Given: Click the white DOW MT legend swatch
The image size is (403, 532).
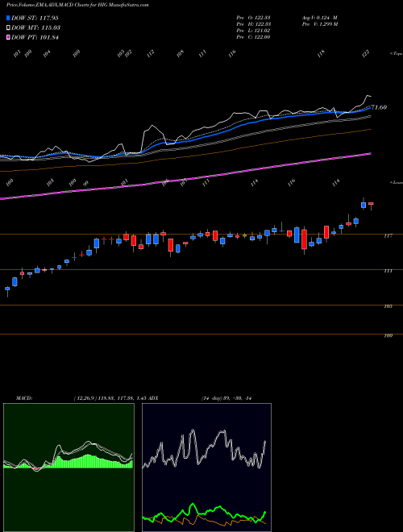Looking at the screenshot, I should pyautogui.click(x=8, y=28).
